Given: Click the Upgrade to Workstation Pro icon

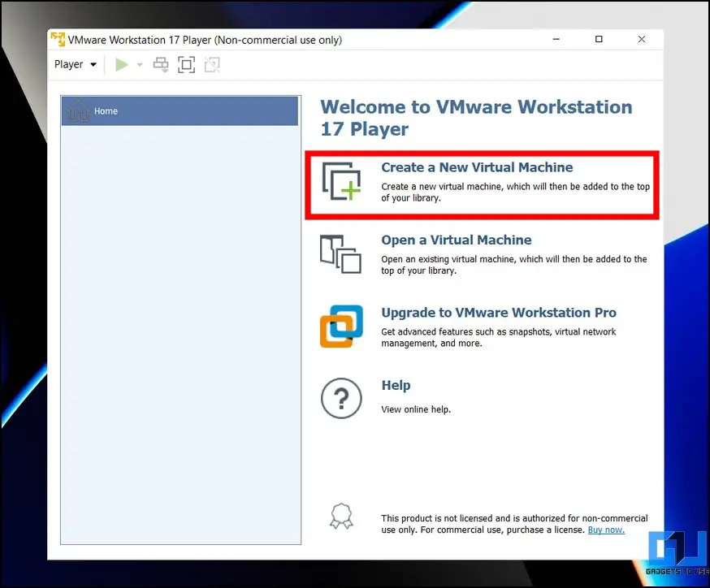Looking at the screenshot, I should 341,326.
